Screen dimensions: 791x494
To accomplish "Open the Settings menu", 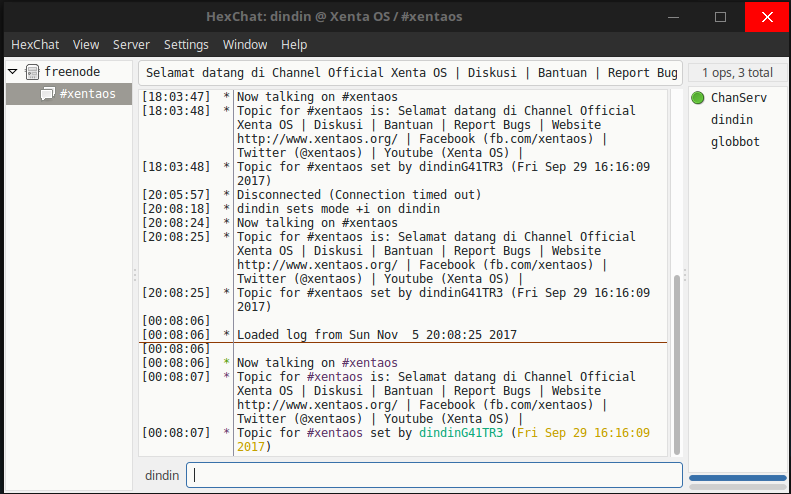I will [x=186, y=45].
